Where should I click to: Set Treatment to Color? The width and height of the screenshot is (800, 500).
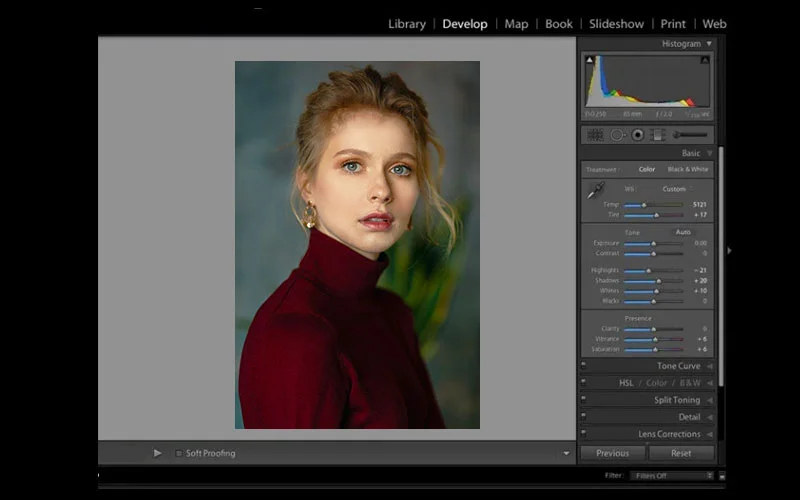pyautogui.click(x=646, y=169)
